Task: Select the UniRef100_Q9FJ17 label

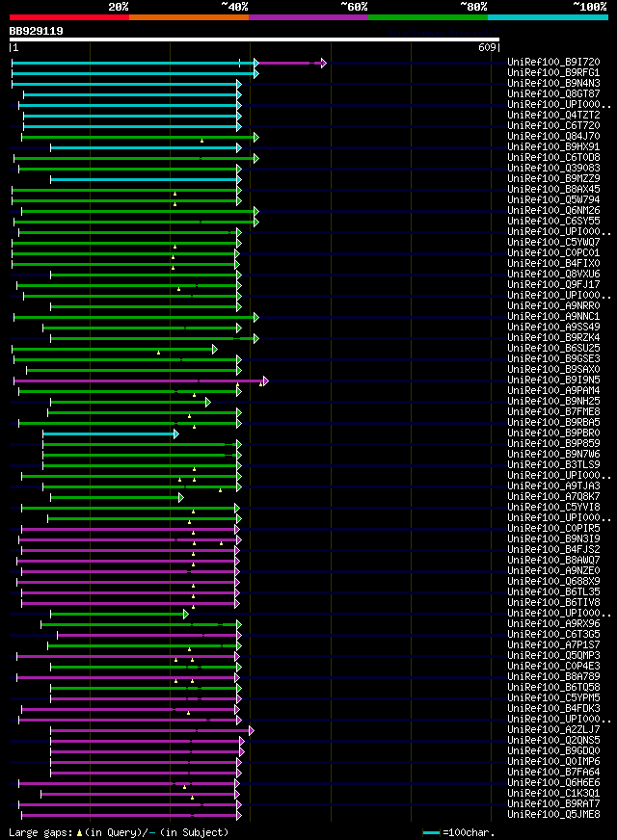Action: [x=553, y=285]
